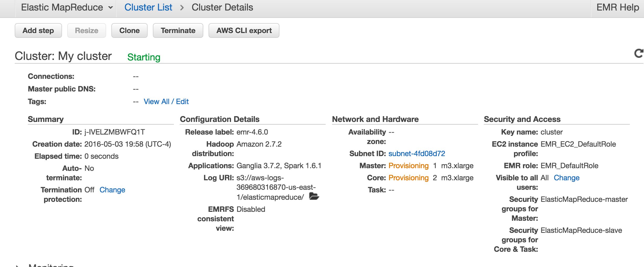Screen dimensions: 644x267
Task: Click the Resize button
Action: click(x=86, y=30)
